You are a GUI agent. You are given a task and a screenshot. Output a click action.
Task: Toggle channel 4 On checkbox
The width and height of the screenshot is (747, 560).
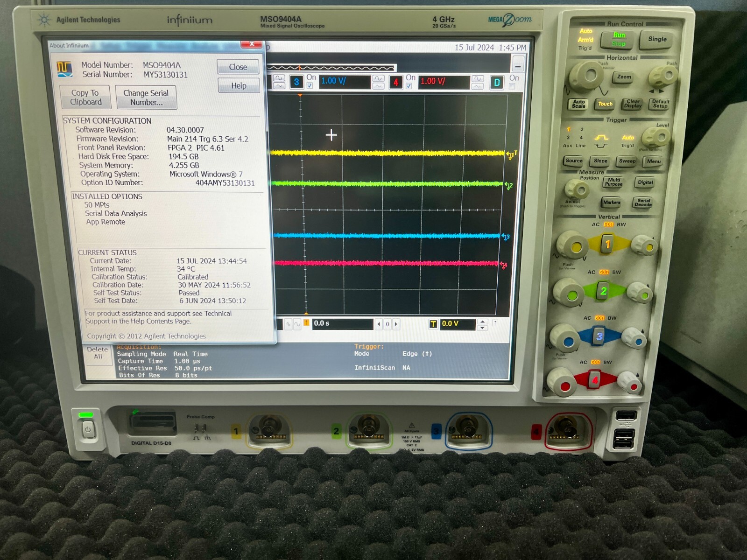click(409, 86)
